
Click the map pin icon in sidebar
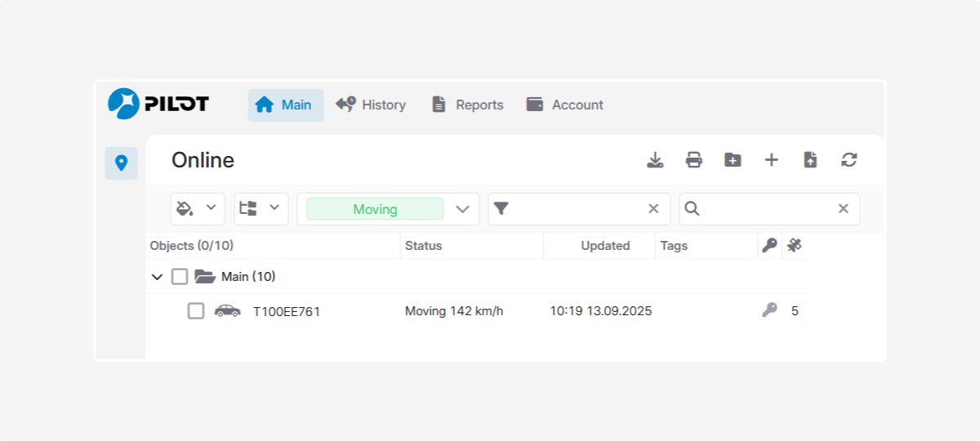pyautogui.click(x=121, y=163)
